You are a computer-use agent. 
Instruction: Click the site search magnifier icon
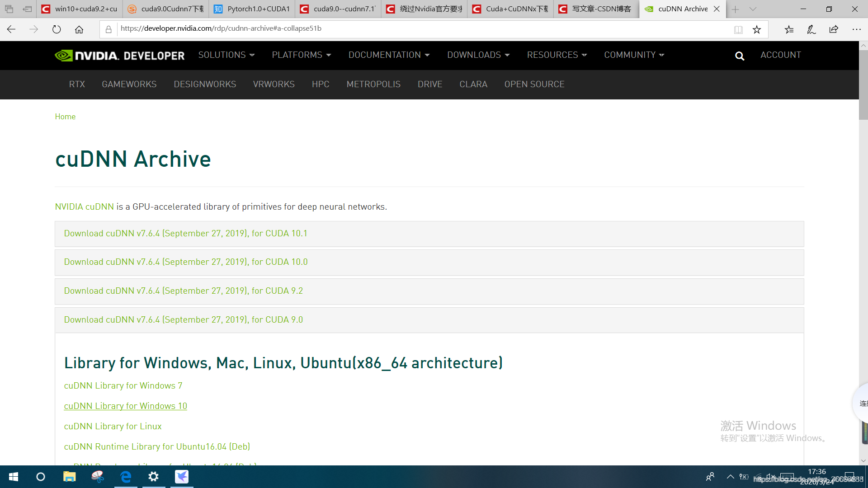coord(740,56)
